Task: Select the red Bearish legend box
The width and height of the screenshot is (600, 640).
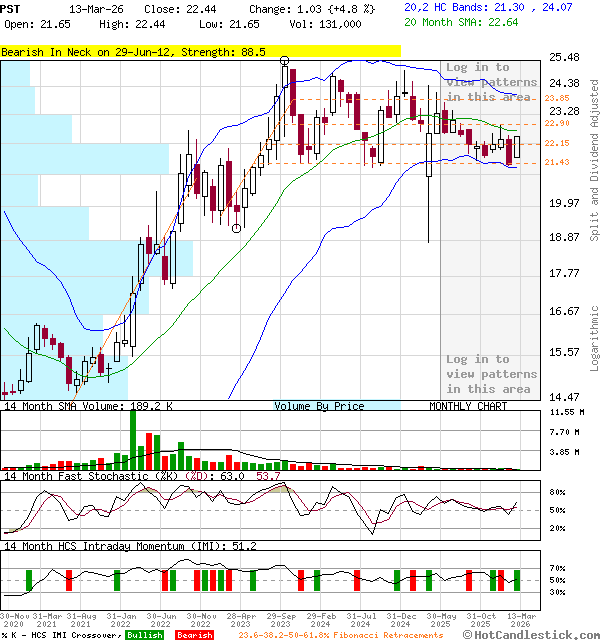Action: (194, 634)
